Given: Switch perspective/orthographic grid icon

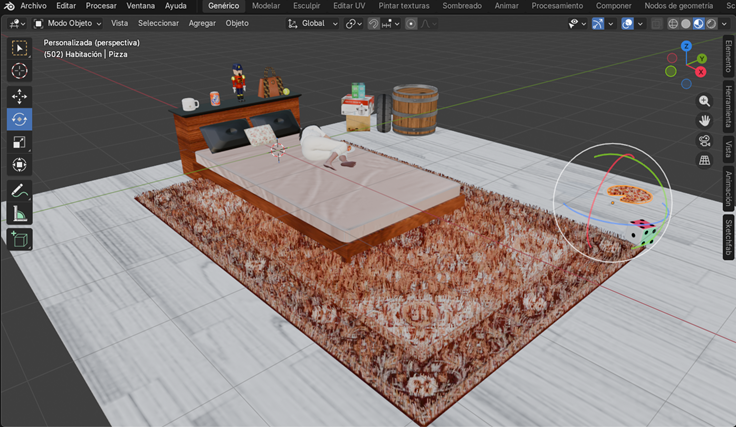Looking at the screenshot, I should [x=704, y=160].
